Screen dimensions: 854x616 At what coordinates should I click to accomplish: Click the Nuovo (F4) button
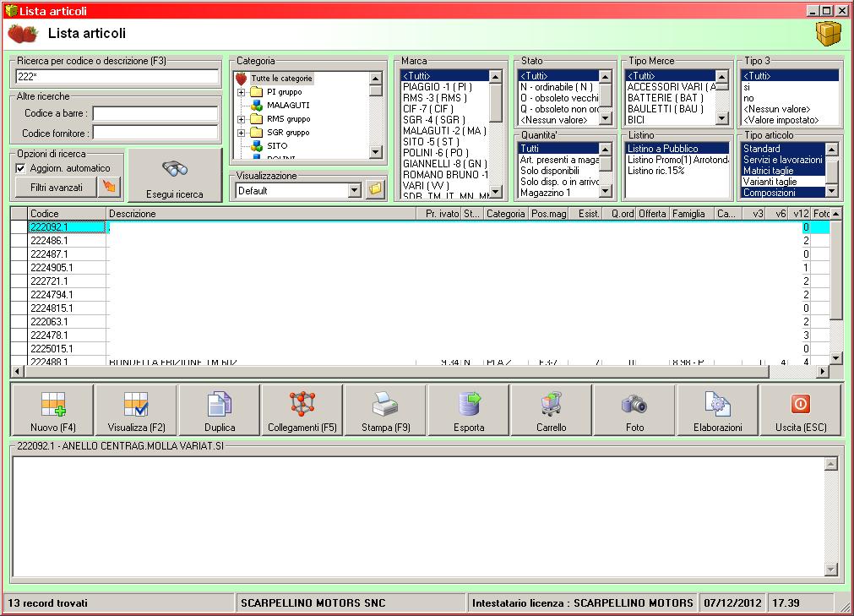click(x=53, y=410)
